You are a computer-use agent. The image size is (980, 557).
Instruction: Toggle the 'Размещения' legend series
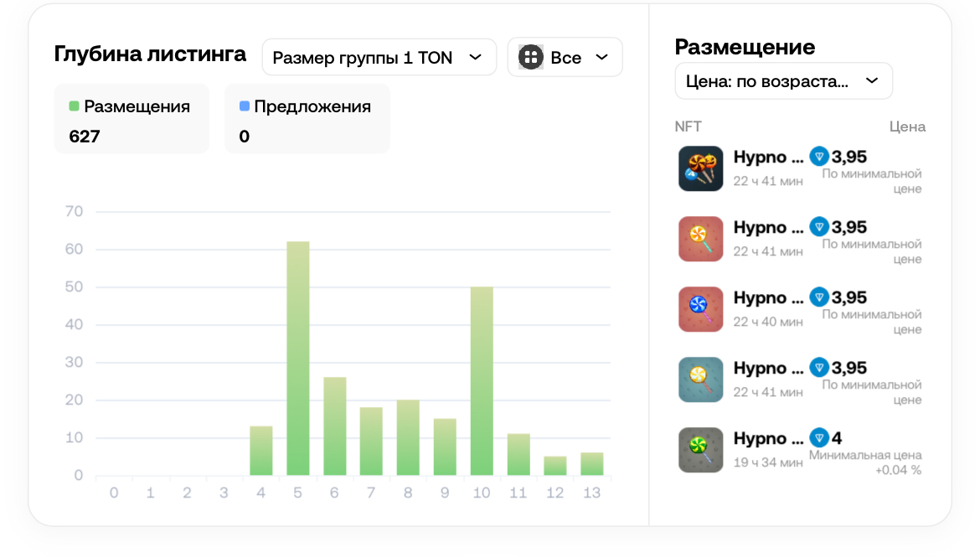point(132,119)
